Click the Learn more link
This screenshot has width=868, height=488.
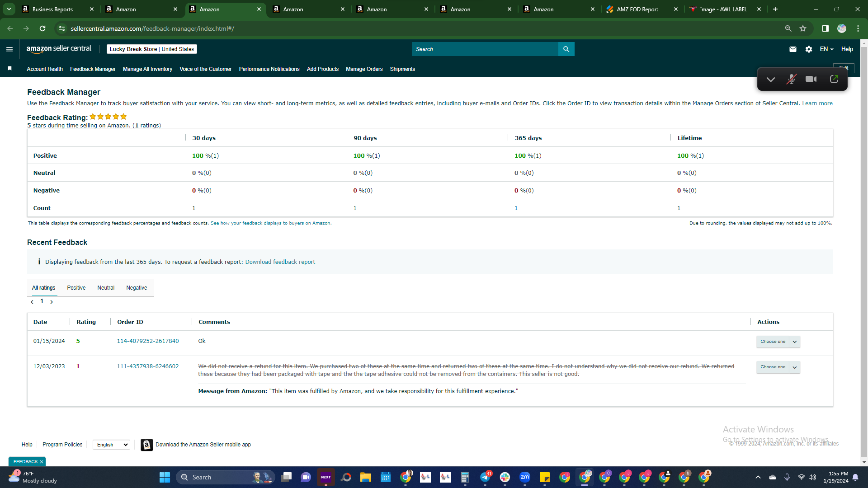coord(817,103)
